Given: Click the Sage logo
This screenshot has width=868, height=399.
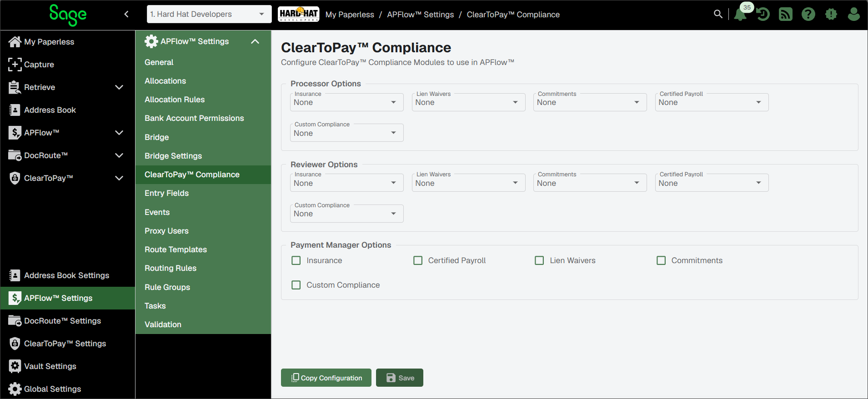Looking at the screenshot, I should click(68, 15).
